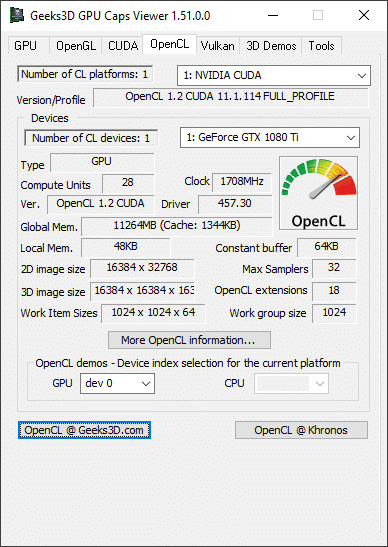Click the Version/Profile text field
The height and width of the screenshot is (547, 388).
[x=230, y=97]
